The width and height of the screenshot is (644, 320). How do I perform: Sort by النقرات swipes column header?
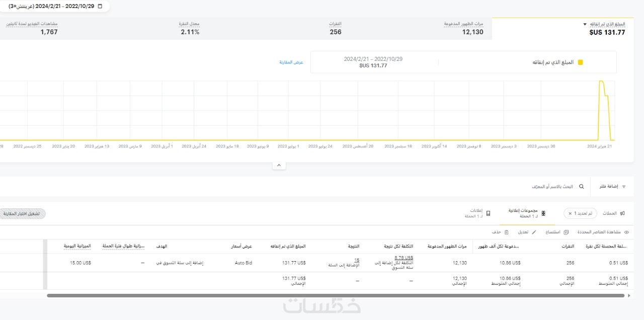(568, 246)
